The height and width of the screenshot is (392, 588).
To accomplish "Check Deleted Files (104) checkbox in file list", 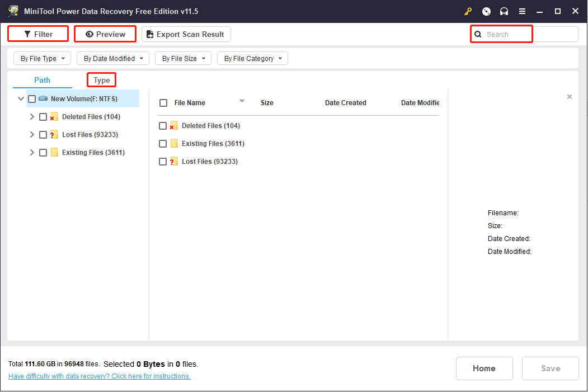I will click(x=163, y=126).
